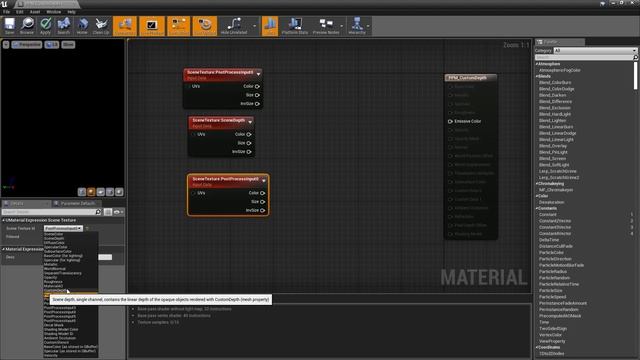Viewport: 640px width, 360px height.
Task: Click the Palette search field
Action: tap(584, 58)
